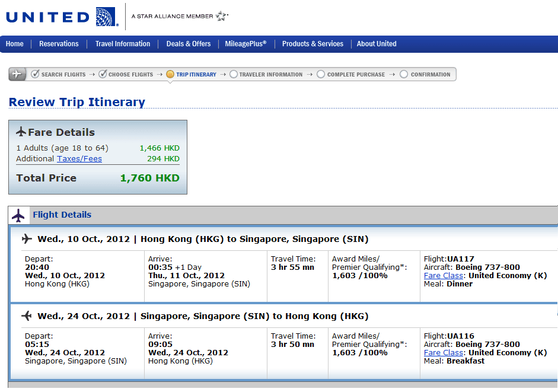Viewport: 558px width, 392px height.
Task: Open the Taxes/Fees link
Action: click(x=79, y=159)
